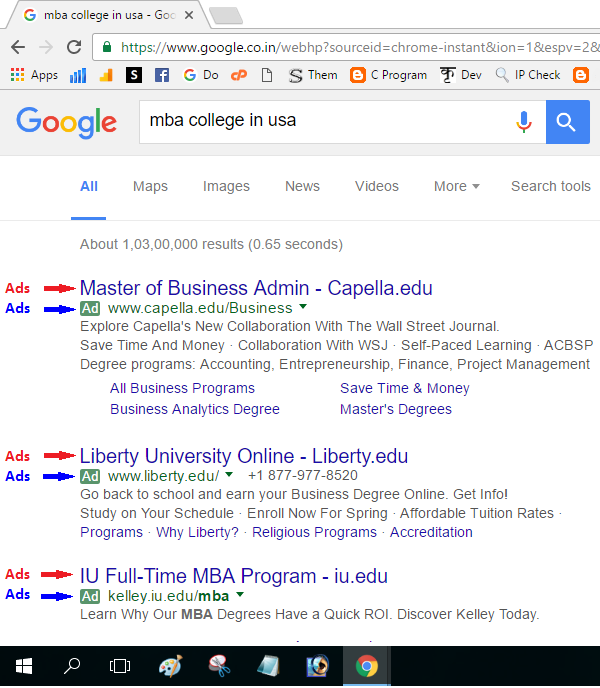Open Liberty 'Programs' sitelink
Image resolution: width=600 pixels, height=688 pixels.
[x=111, y=532]
